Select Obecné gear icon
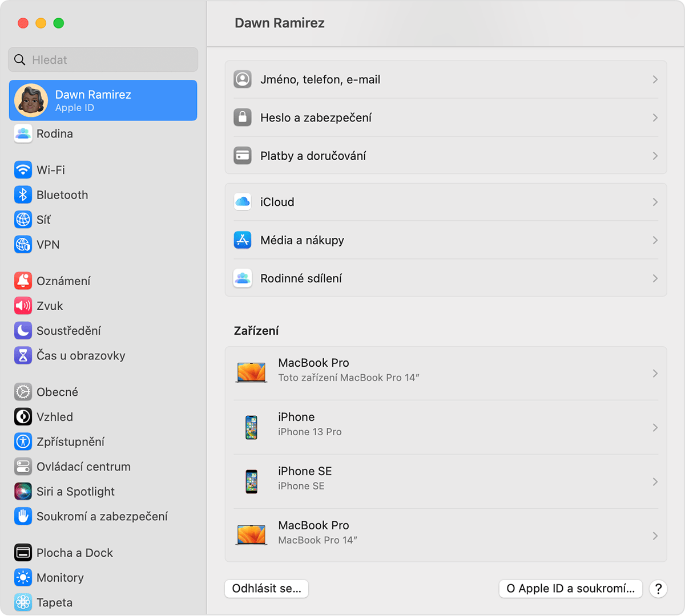Screen dimensions: 685x616 point(23,392)
